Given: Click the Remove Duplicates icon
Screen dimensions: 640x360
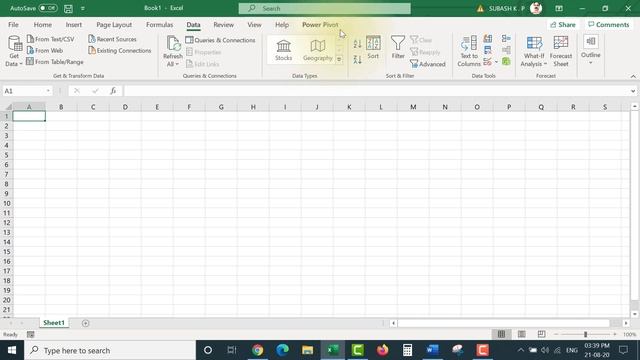Looking at the screenshot, I should (488, 50).
